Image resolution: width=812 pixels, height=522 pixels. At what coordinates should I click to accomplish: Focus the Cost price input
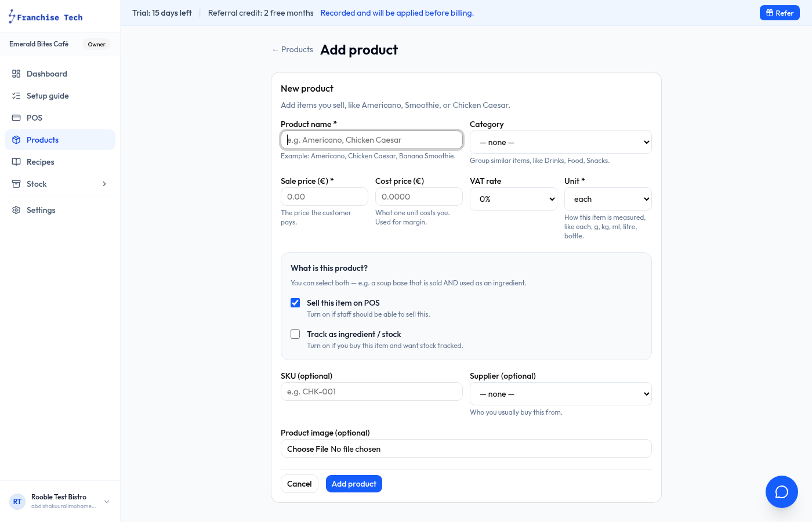[419, 197]
